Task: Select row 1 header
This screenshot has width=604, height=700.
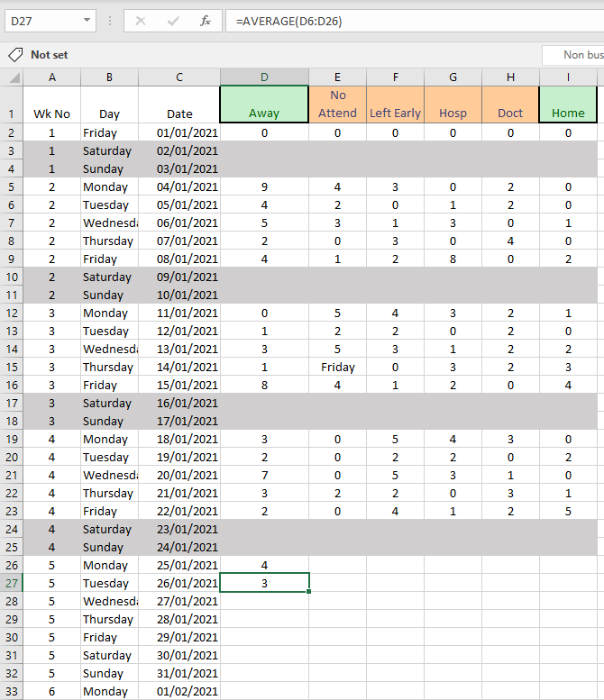Action: pyautogui.click(x=11, y=105)
